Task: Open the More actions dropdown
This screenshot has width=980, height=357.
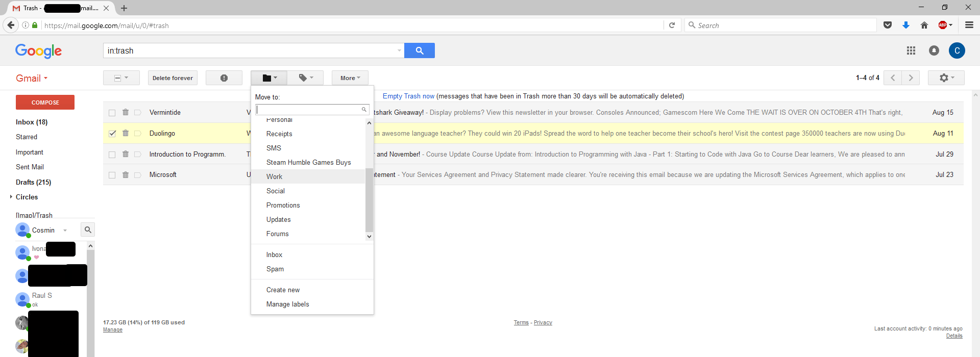Action: point(350,78)
